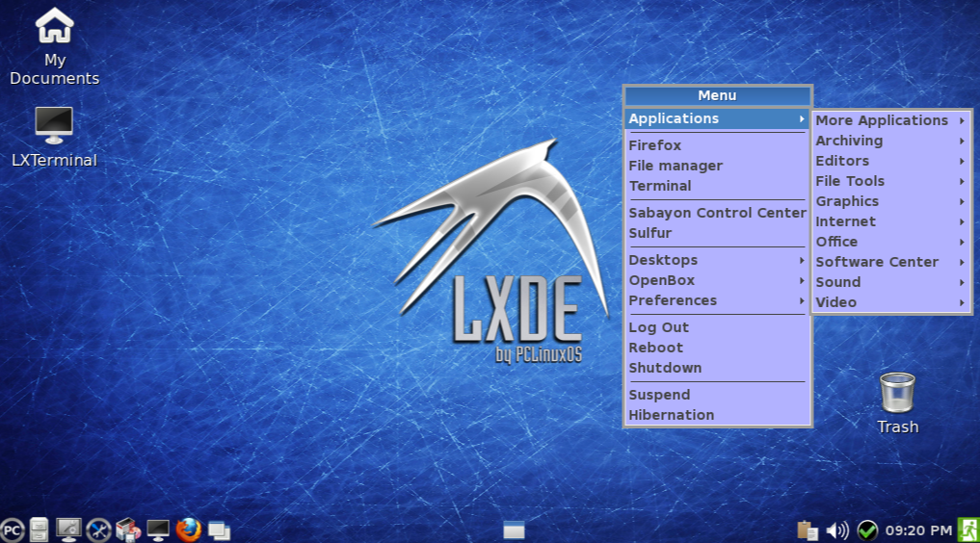Screen dimensions: 980x543
Task: Click the overlapping windows show-desktop icon
Action: tap(219, 530)
